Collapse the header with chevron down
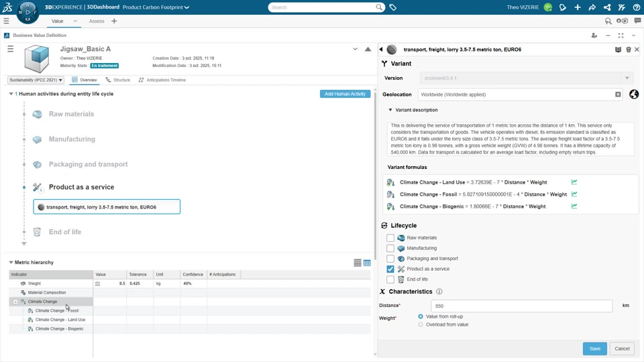Screen dimensions: 644x362 click(355, 49)
